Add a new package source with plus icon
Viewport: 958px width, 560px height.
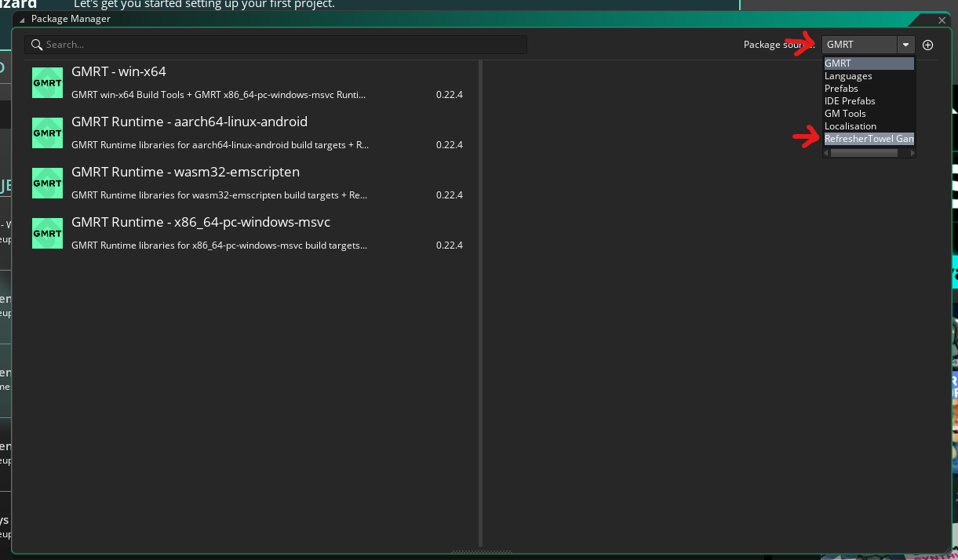[x=927, y=45]
